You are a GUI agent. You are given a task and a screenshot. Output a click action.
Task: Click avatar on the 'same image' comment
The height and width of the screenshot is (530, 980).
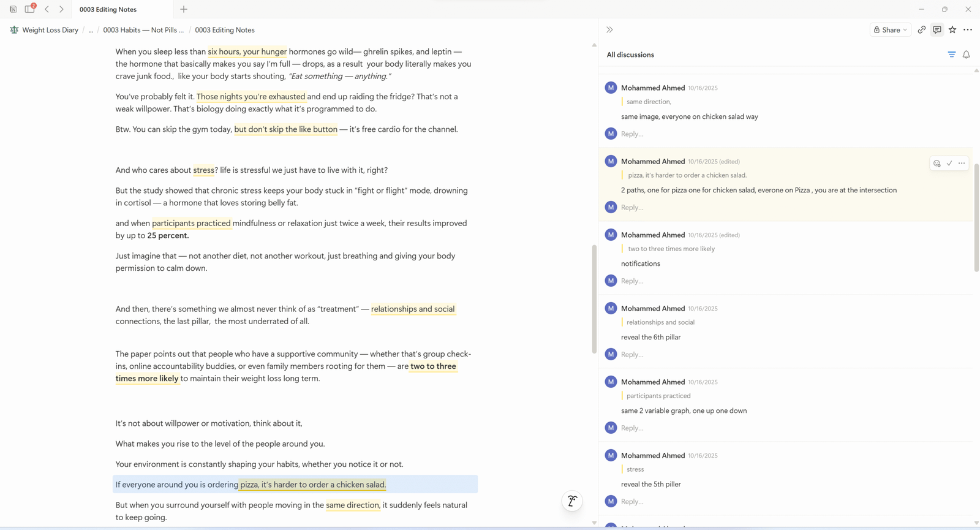(611, 88)
